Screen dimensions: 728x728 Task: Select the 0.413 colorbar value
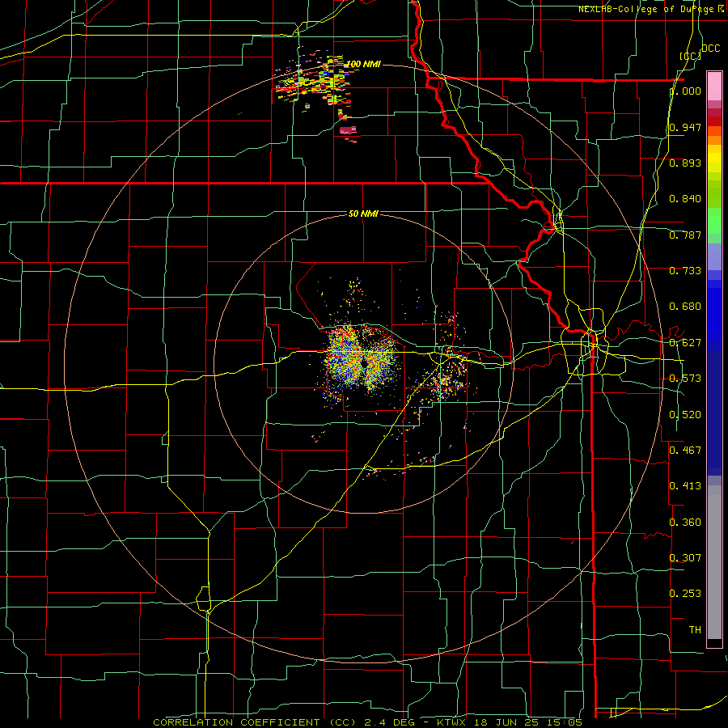(685, 486)
